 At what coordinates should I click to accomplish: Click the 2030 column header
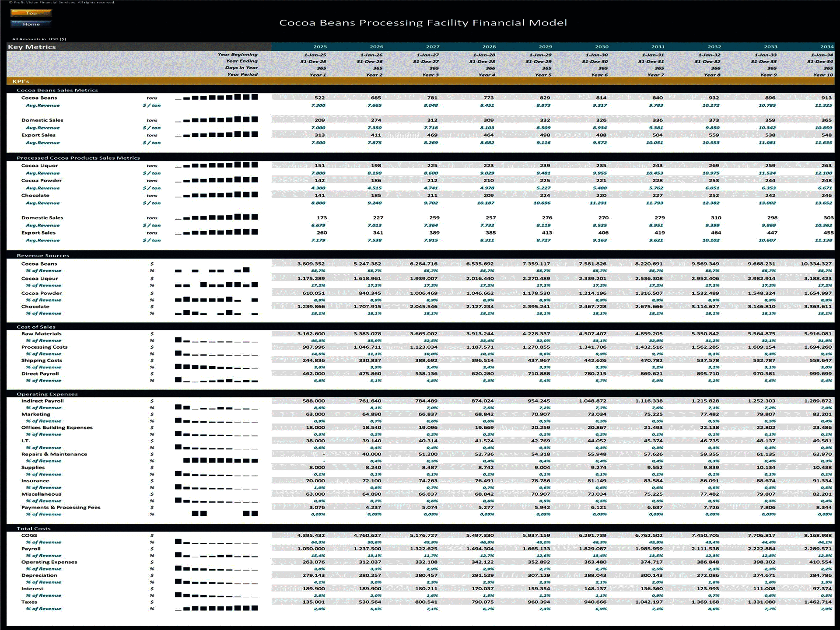click(602, 47)
